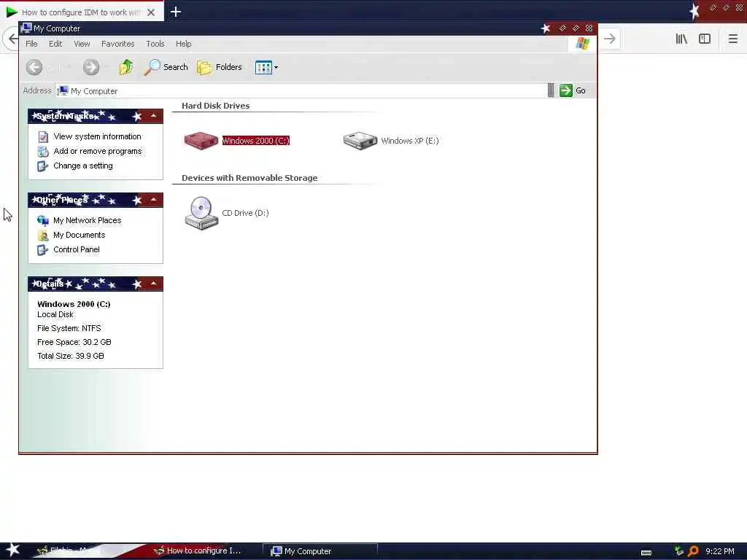
Task: Click the View system information icon
Action: point(43,136)
